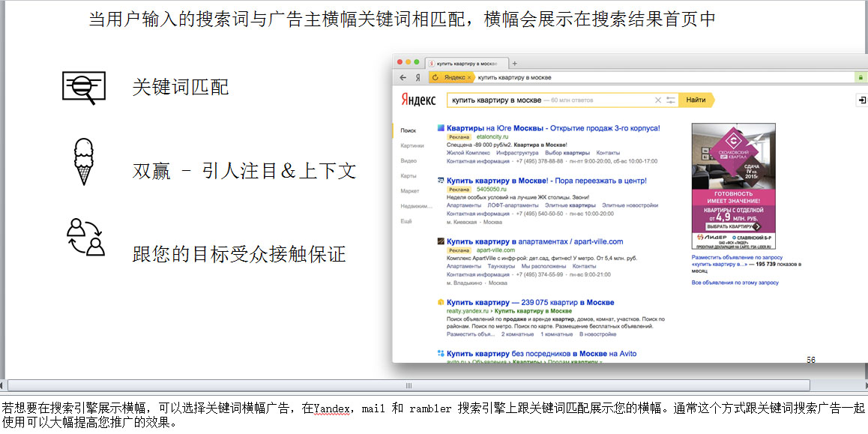This screenshot has width=868, height=434.
Task: Open Купить квартиру в Москве! Пора переезжать link
Action: (x=546, y=181)
